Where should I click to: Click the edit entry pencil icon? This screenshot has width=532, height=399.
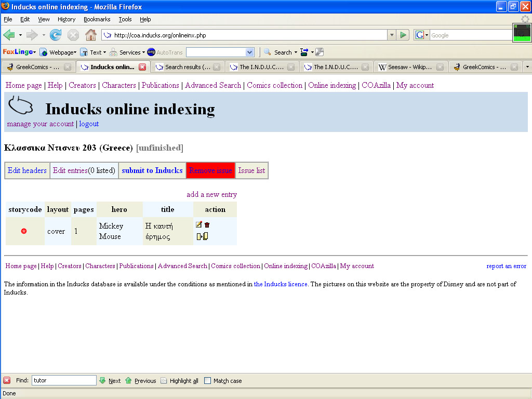tap(199, 225)
